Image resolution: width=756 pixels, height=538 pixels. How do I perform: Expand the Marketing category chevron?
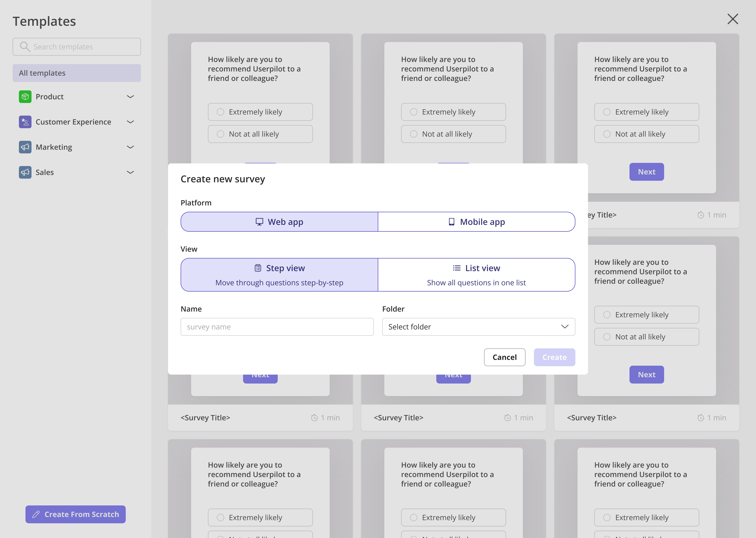130,147
